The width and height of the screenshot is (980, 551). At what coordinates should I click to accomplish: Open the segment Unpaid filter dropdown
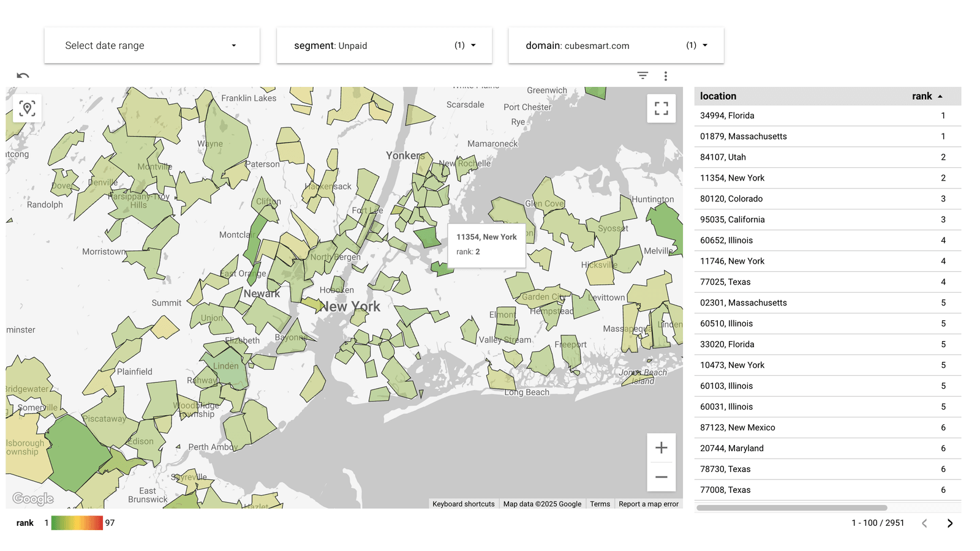(384, 45)
